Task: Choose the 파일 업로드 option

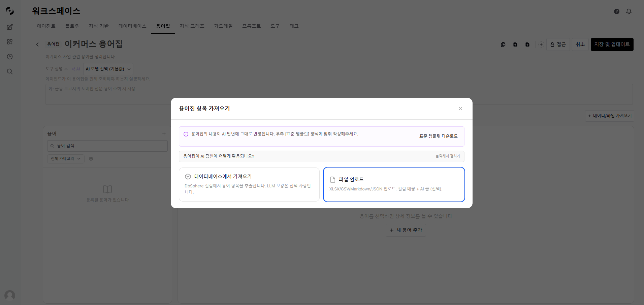Action: 394,184
